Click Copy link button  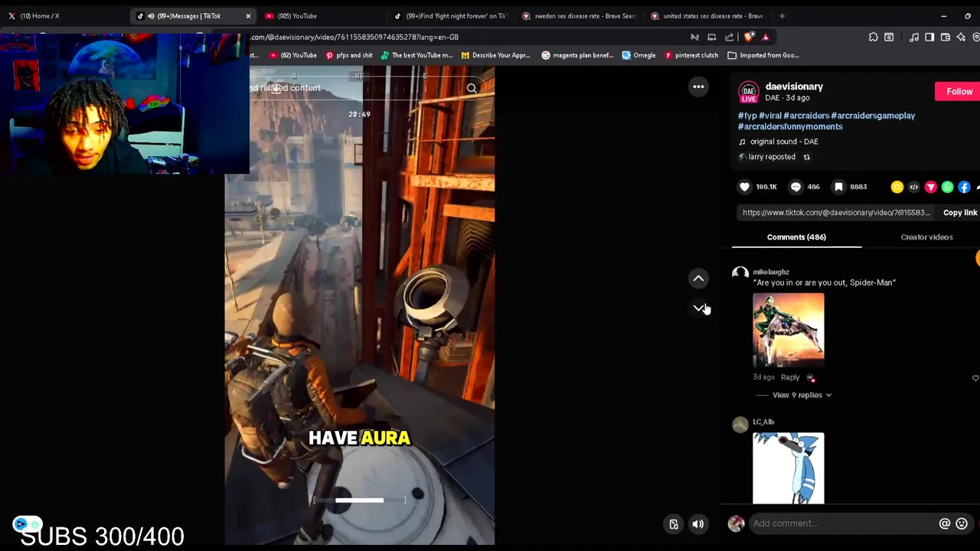[x=960, y=213]
